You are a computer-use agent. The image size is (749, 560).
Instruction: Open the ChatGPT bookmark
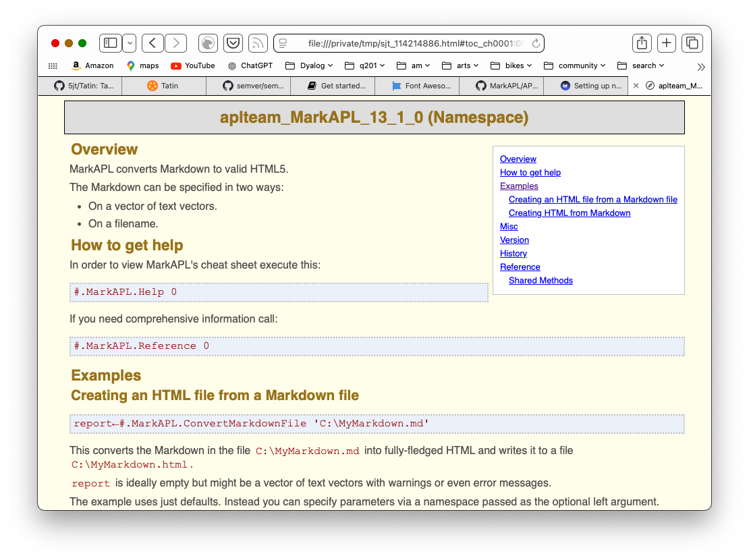click(x=250, y=65)
